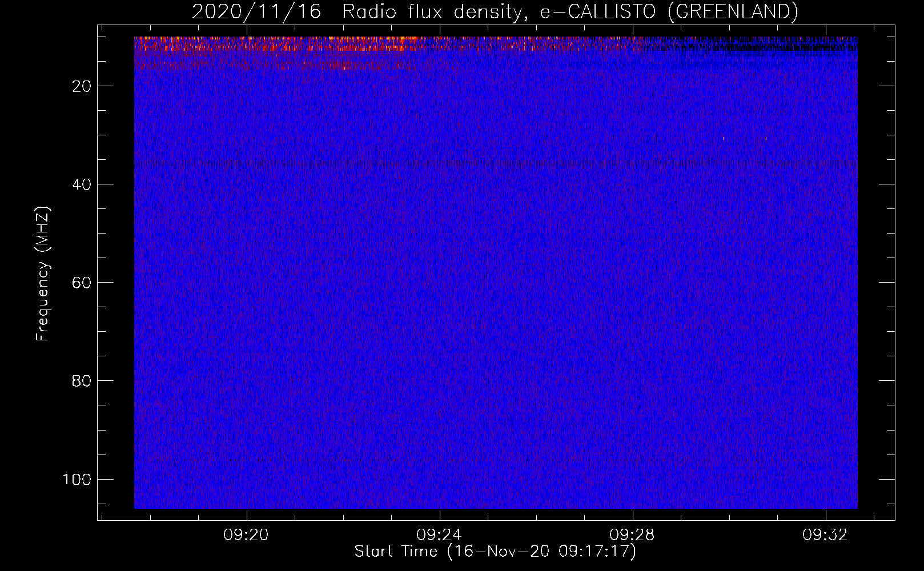Click the "Start Time (16-Nov-20 09:17:17)" label
This screenshot has height=571, width=924.
495,552
